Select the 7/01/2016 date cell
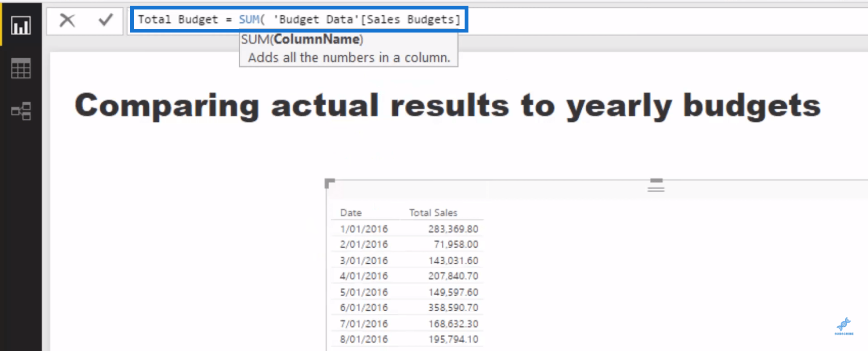 (364, 324)
